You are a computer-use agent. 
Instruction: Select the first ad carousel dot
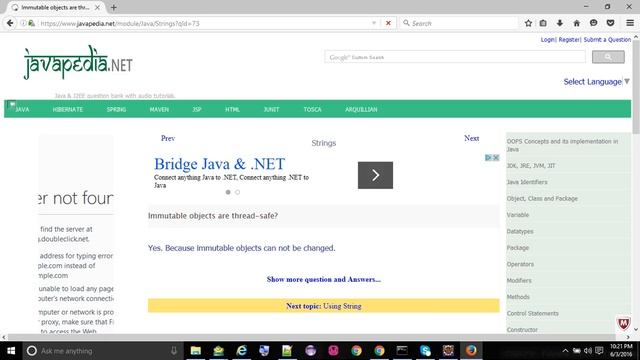point(228,192)
